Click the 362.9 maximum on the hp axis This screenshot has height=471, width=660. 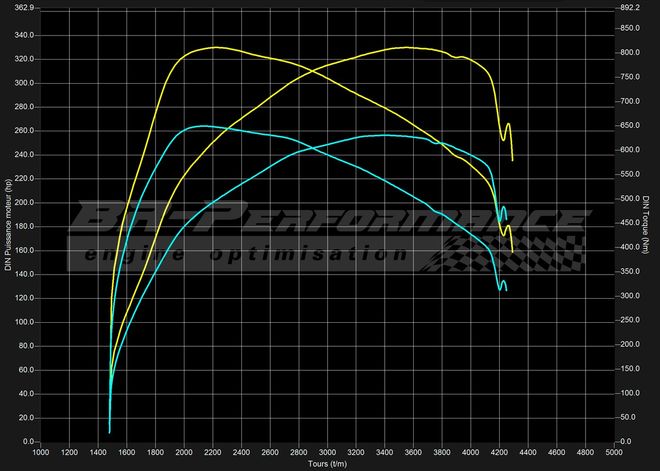tap(24, 7)
